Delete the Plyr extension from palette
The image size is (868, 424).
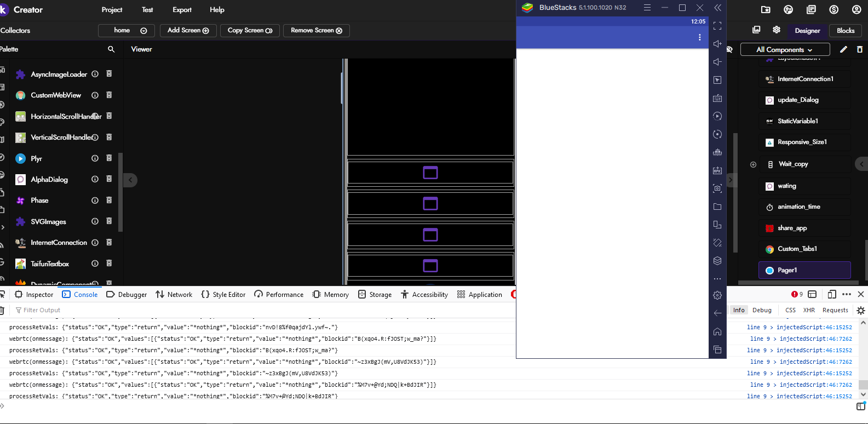click(109, 158)
